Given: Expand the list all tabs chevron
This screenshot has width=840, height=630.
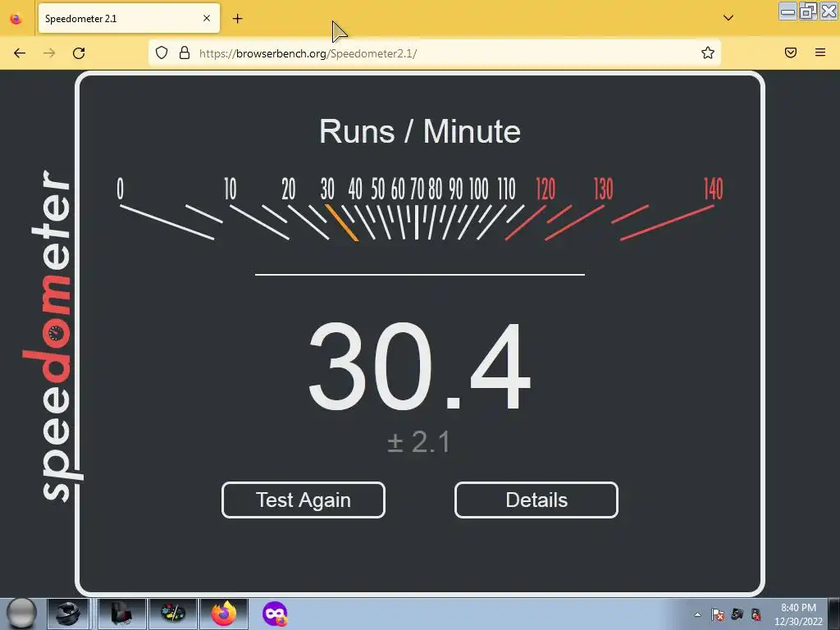Looking at the screenshot, I should pyautogui.click(x=728, y=18).
